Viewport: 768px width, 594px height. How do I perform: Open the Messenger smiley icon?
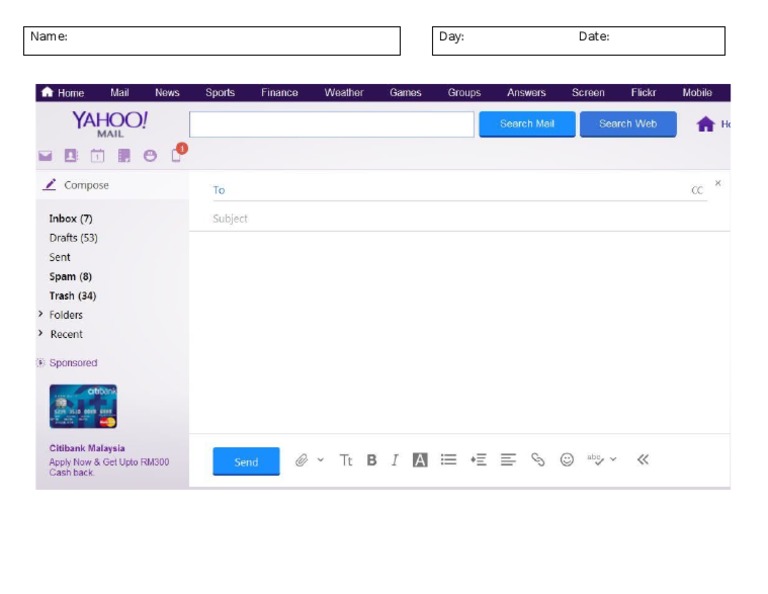click(x=150, y=156)
